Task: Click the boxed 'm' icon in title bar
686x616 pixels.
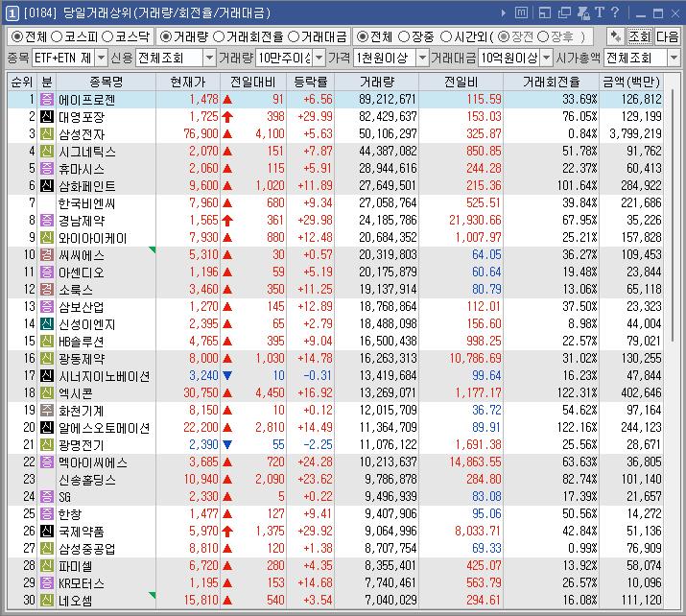Action: point(521,12)
